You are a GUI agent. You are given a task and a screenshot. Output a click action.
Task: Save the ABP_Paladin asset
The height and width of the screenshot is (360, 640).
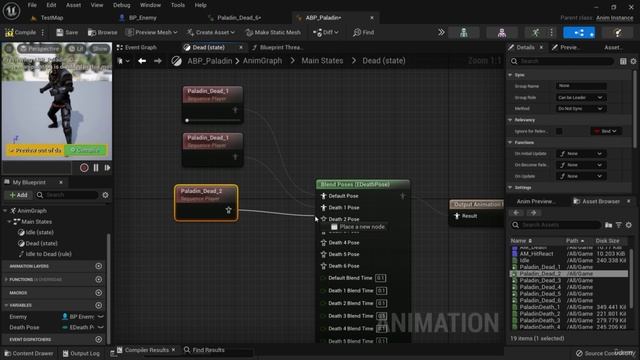coord(67,32)
